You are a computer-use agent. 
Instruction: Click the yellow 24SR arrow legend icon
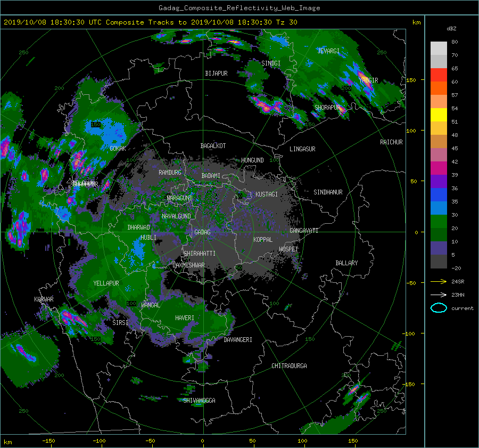click(x=439, y=281)
